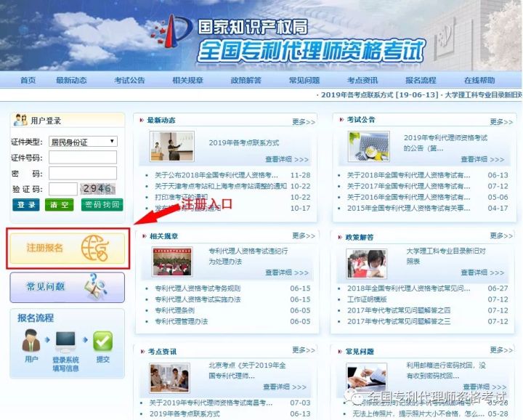Click the globe icon on 注册报名
This screenshot has height=420, width=523.
point(95,248)
